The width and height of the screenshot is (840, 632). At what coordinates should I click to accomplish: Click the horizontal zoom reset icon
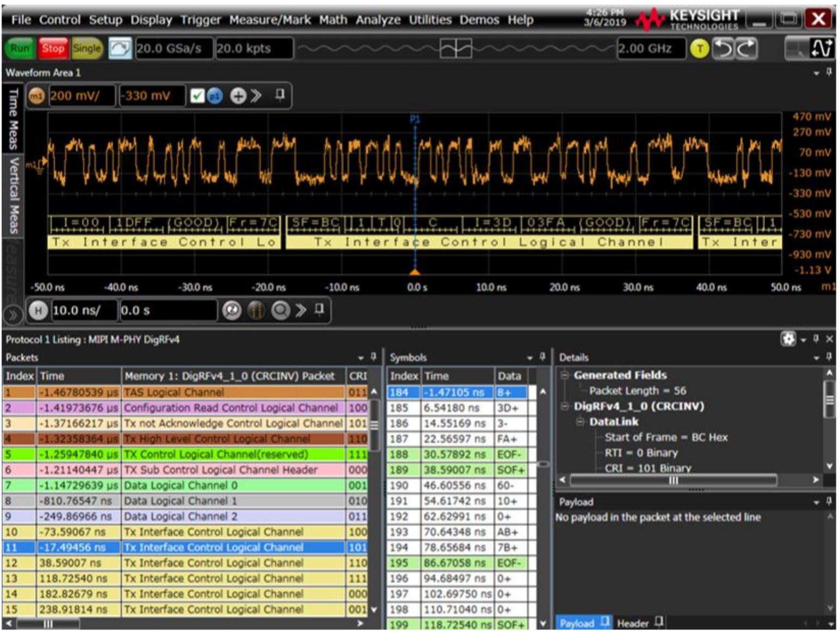[x=232, y=309]
